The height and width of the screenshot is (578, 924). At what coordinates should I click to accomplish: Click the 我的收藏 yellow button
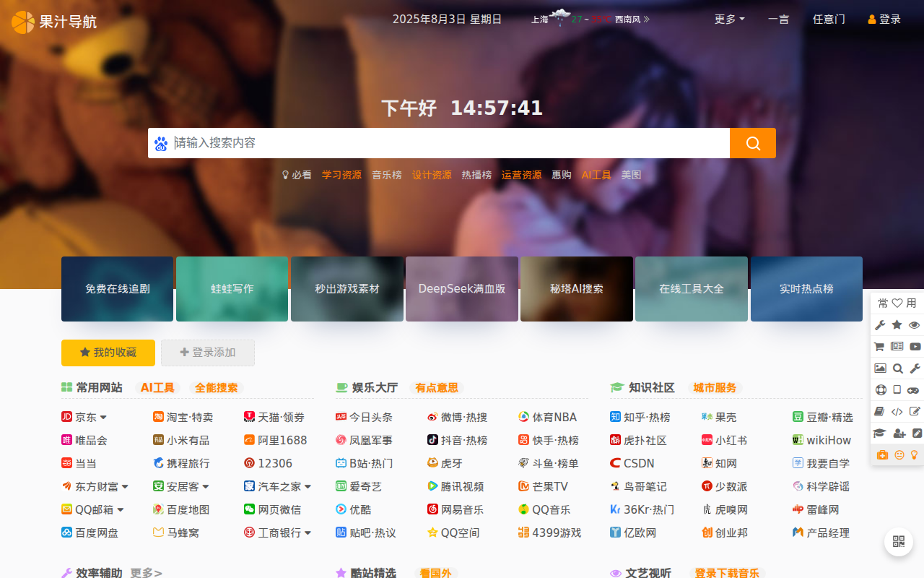click(108, 353)
